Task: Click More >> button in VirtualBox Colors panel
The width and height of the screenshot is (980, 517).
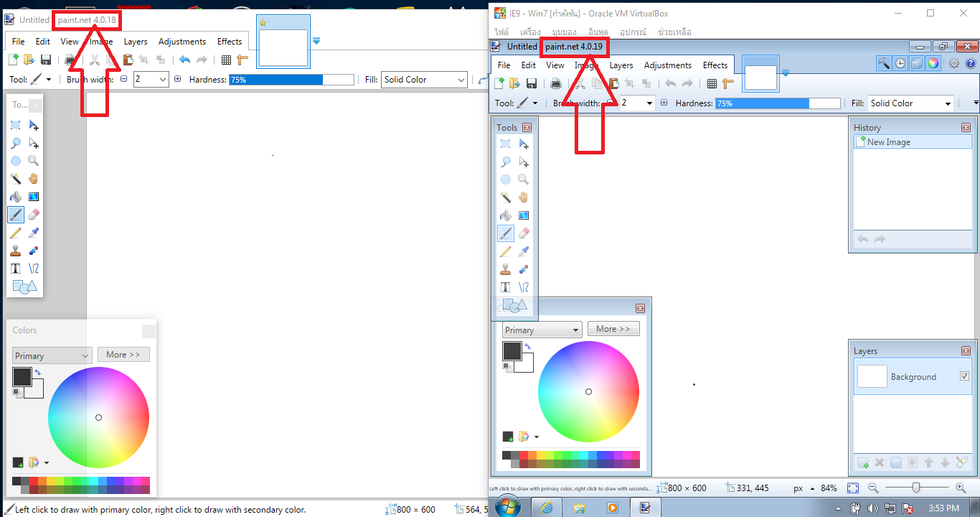Action: 613,329
